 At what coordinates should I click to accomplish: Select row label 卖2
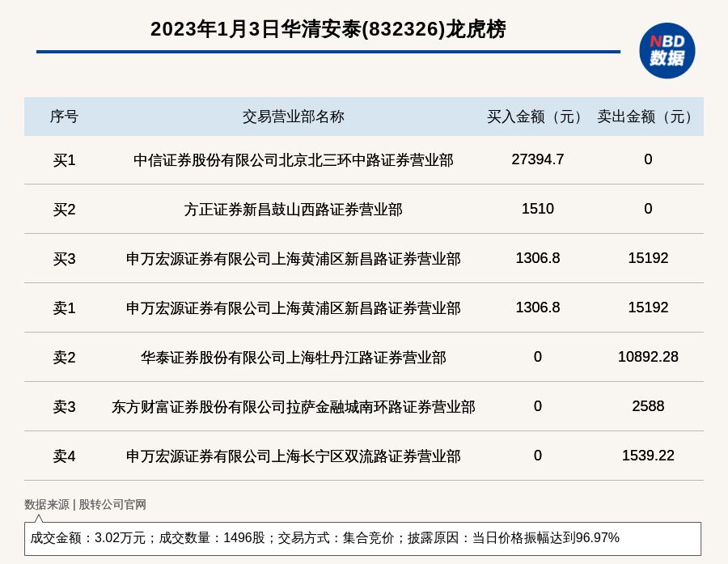[x=64, y=358]
